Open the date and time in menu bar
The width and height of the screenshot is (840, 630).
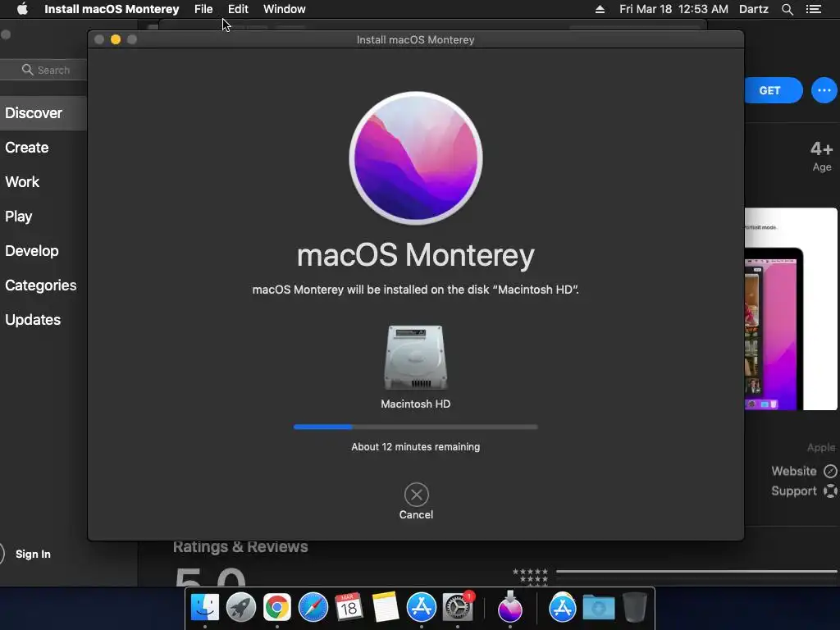673,9
